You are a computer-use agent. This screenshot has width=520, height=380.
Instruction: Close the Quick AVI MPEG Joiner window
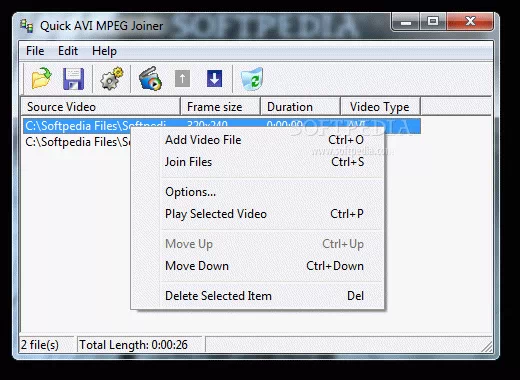pyautogui.click(x=470, y=22)
